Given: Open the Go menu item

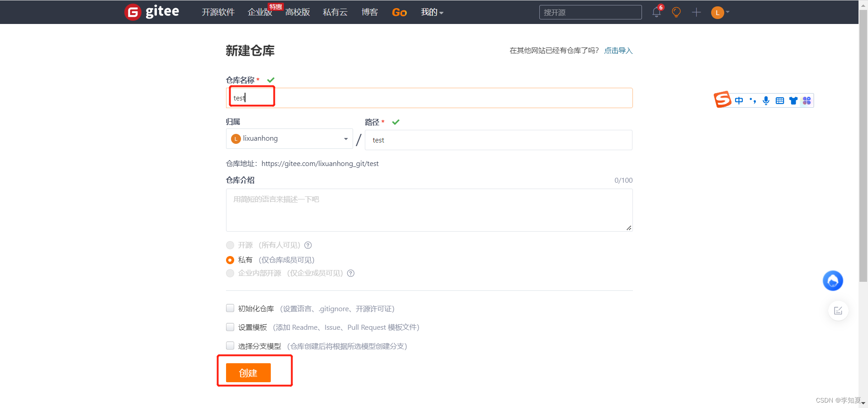Looking at the screenshot, I should [399, 12].
